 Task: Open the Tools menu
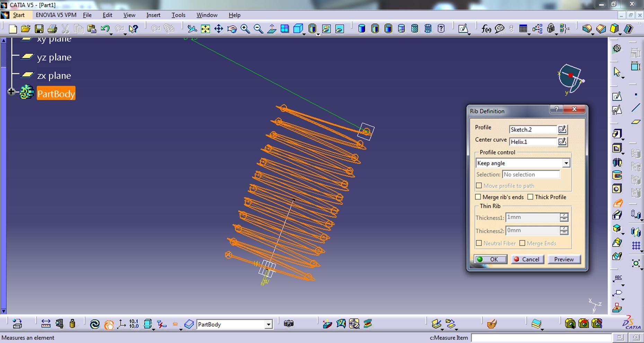tap(178, 15)
